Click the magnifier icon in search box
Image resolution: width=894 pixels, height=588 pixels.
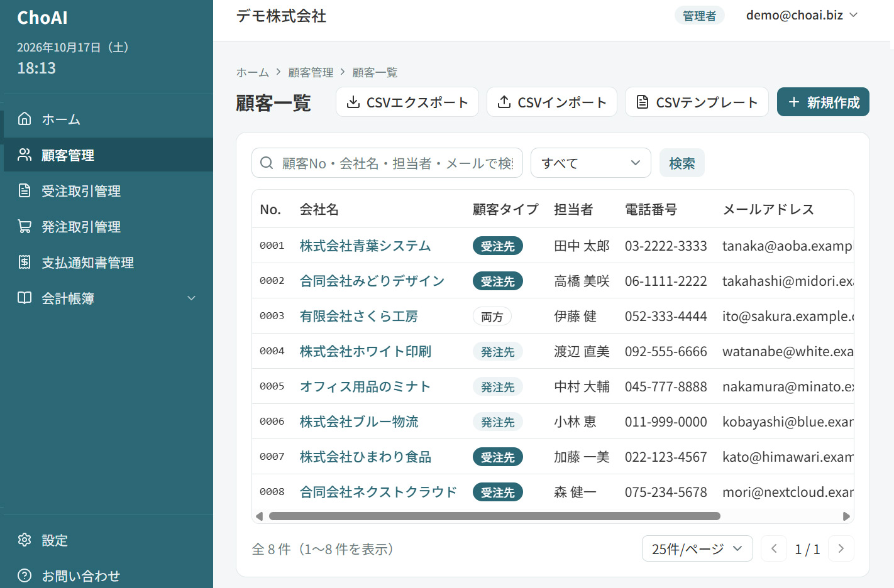tap(267, 163)
